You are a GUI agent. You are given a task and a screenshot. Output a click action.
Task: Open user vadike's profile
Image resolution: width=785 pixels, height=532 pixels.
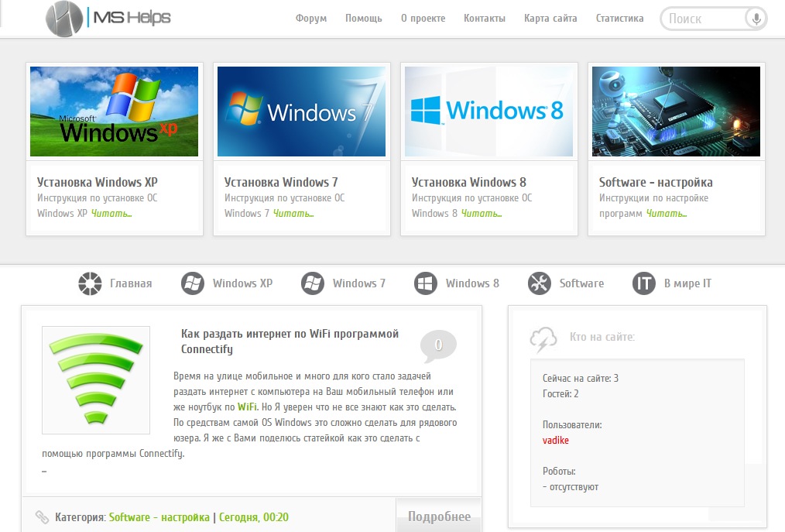(556, 441)
